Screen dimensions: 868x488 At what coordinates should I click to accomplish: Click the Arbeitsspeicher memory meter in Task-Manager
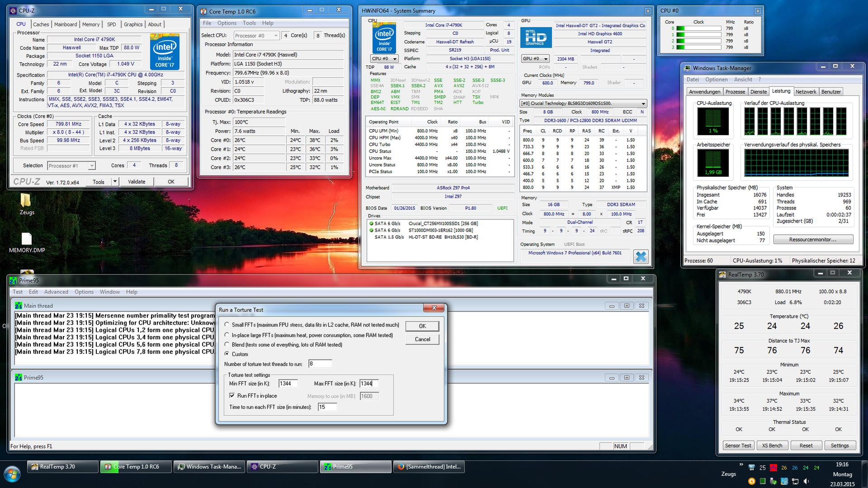pos(713,163)
